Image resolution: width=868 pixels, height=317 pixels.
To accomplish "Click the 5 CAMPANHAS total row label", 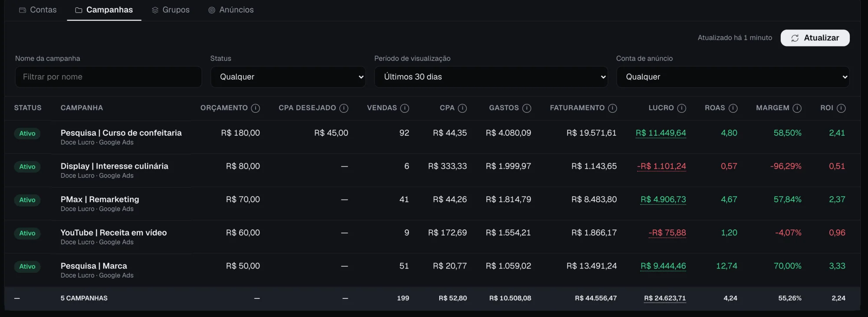I will [84, 298].
